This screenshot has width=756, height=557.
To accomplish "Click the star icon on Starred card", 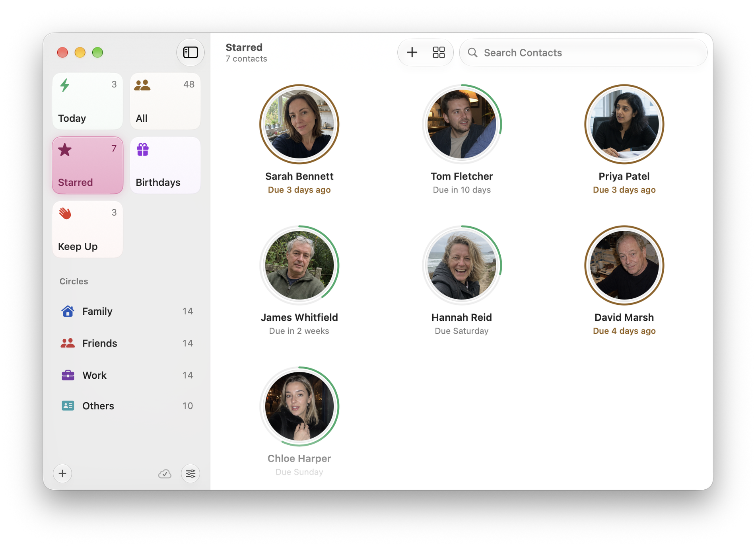I will [x=65, y=150].
